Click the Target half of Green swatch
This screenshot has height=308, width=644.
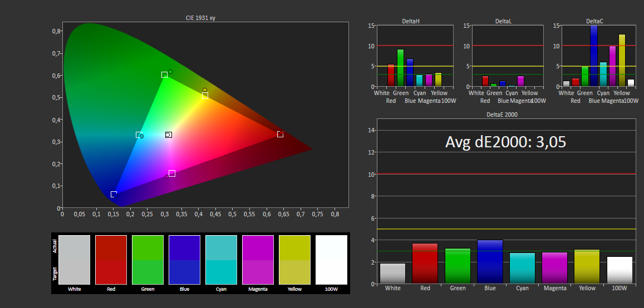tap(148, 272)
